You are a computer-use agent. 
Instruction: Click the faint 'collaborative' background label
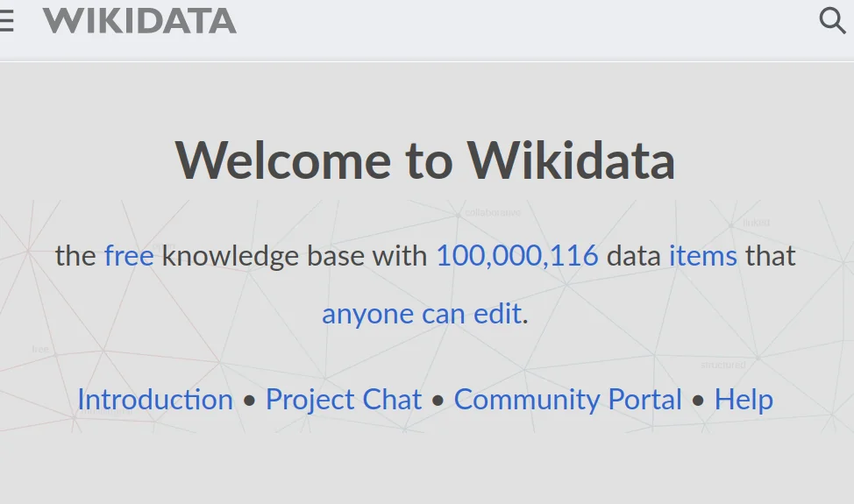[493, 213]
